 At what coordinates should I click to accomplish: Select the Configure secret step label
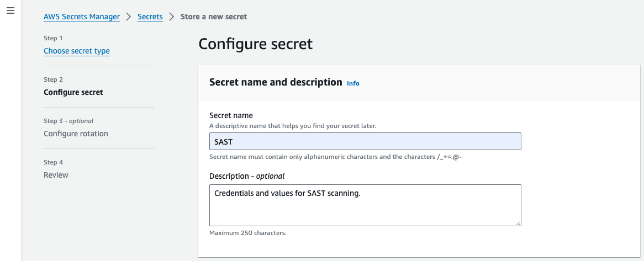click(x=73, y=92)
